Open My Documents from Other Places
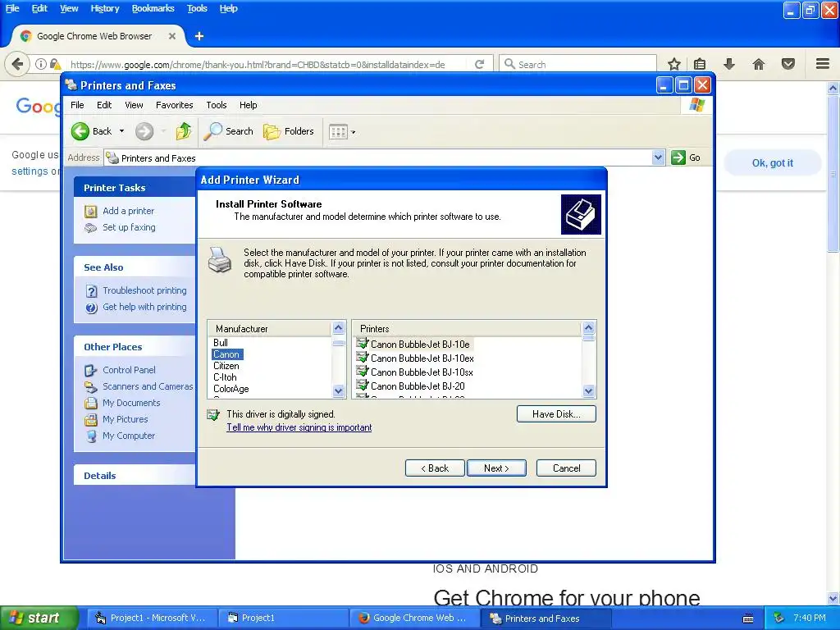This screenshot has width=840, height=630. (x=131, y=403)
